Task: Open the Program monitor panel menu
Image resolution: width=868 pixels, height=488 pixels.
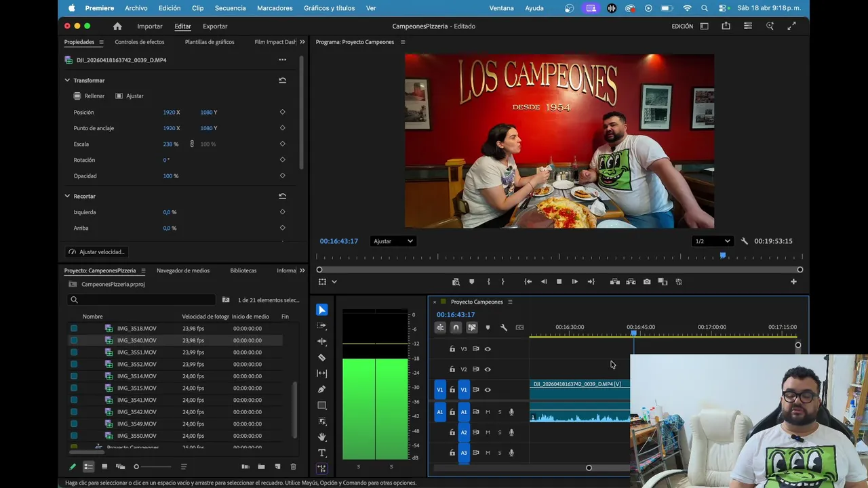Action: 403,42
